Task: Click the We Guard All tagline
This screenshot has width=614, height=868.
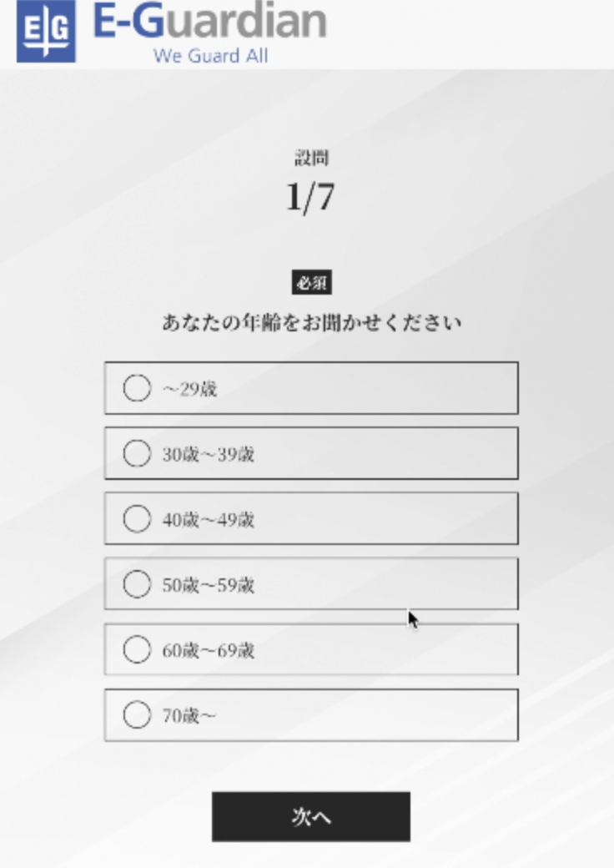Action: tap(210, 56)
